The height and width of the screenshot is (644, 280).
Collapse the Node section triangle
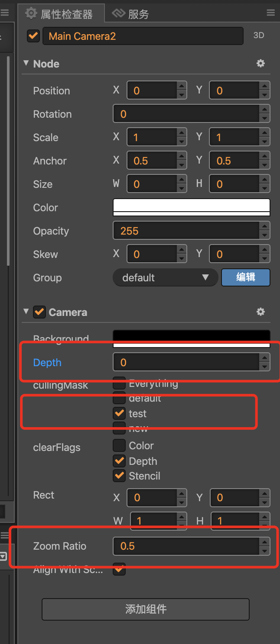click(x=26, y=64)
